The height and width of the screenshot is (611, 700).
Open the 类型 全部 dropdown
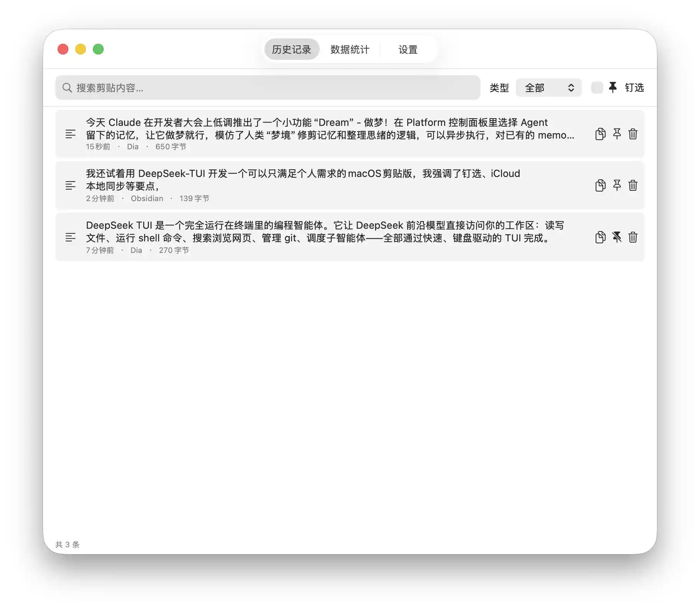(548, 88)
